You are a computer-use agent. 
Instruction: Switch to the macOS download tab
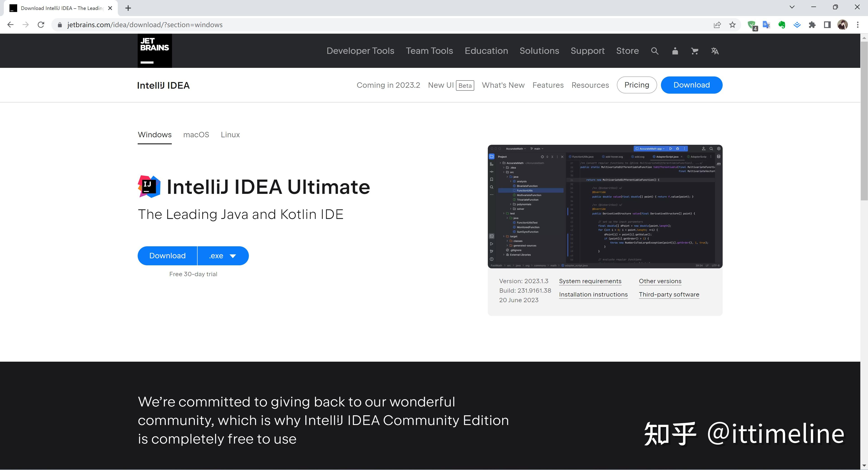tap(196, 135)
